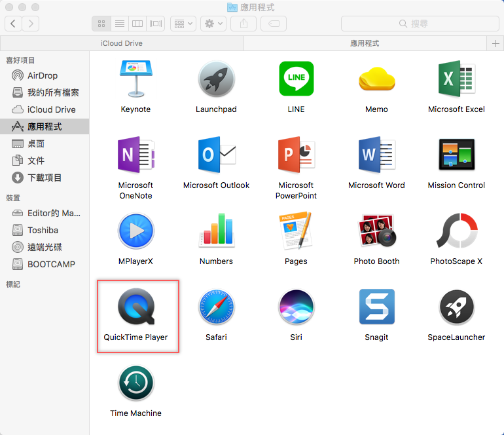This screenshot has height=435, width=504.
Task: Select the Microsoft OneNote icon
Action: [135, 155]
